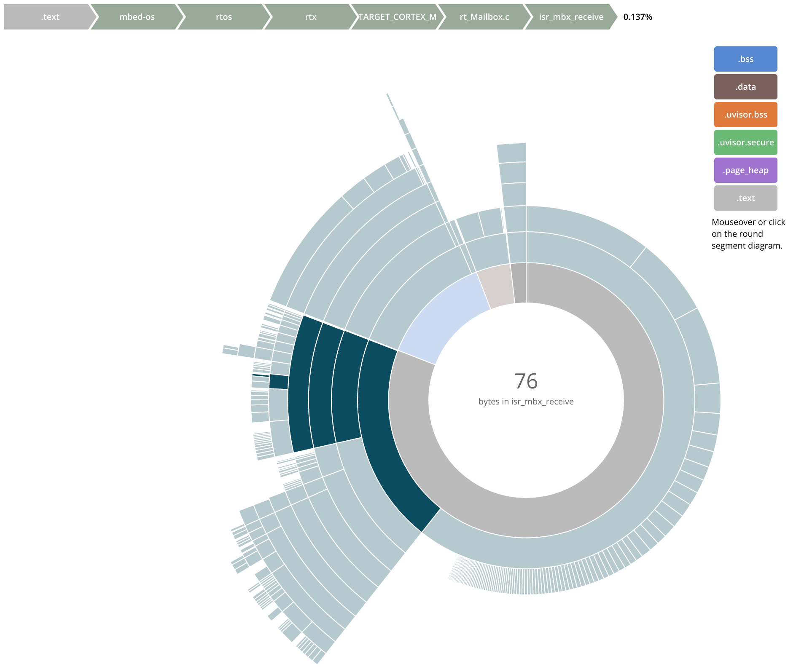Viewport: 796px width, 672px height.
Task: Click the orange .uvisor.bss legend item
Action: (745, 115)
